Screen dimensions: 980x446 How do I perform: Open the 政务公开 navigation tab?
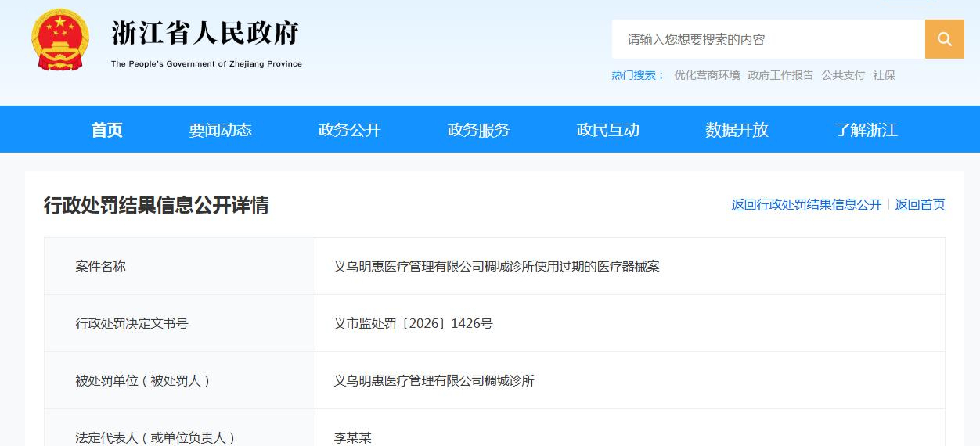349,130
